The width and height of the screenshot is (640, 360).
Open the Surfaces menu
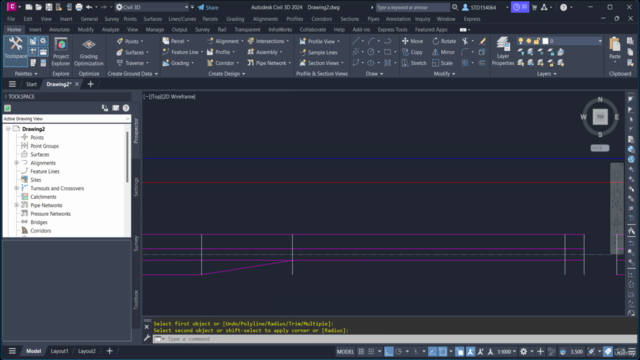point(153,19)
